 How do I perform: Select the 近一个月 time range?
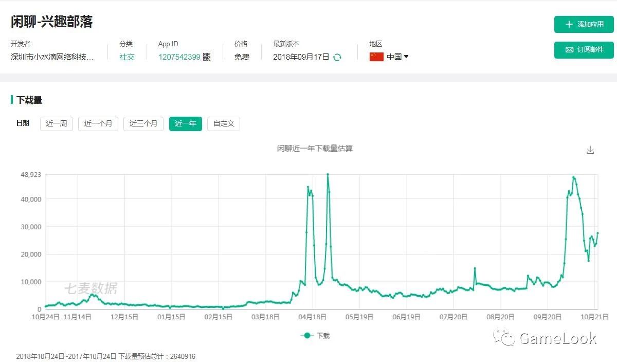tap(98, 123)
